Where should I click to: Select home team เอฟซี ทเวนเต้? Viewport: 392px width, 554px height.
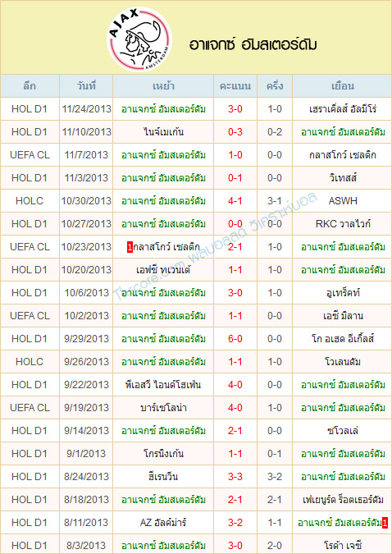coord(163,269)
